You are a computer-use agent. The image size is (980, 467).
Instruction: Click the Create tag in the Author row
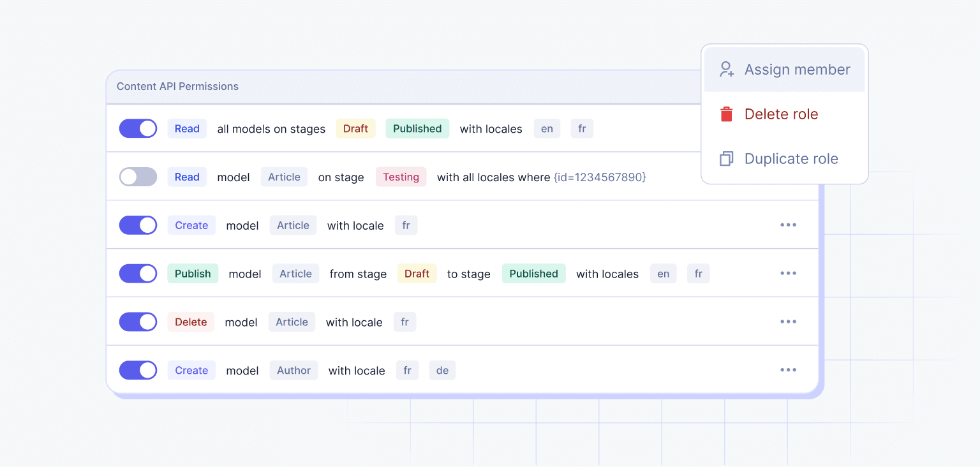click(191, 371)
